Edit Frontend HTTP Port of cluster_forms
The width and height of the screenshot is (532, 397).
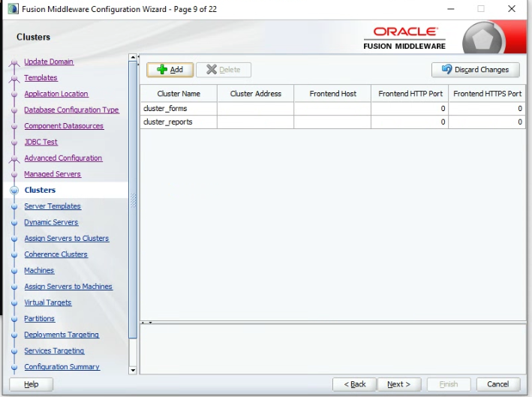(410, 109)
